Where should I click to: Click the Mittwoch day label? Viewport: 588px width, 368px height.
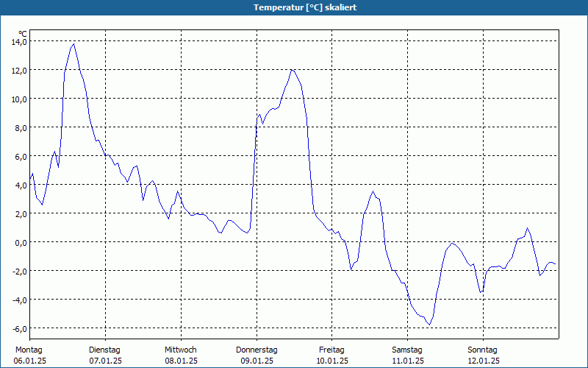[x=181, y=350]
